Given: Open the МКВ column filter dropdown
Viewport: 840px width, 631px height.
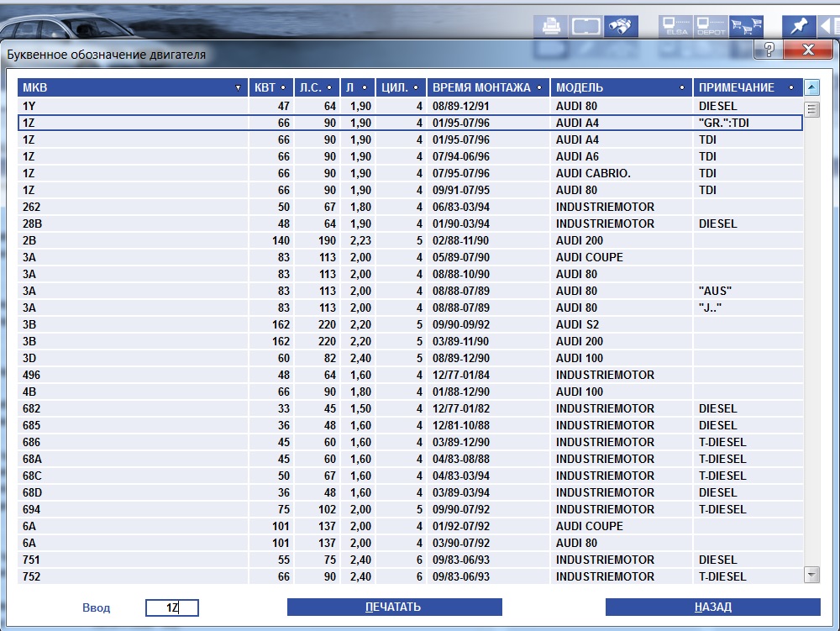Looking at the screenshot, I should 239,88.
